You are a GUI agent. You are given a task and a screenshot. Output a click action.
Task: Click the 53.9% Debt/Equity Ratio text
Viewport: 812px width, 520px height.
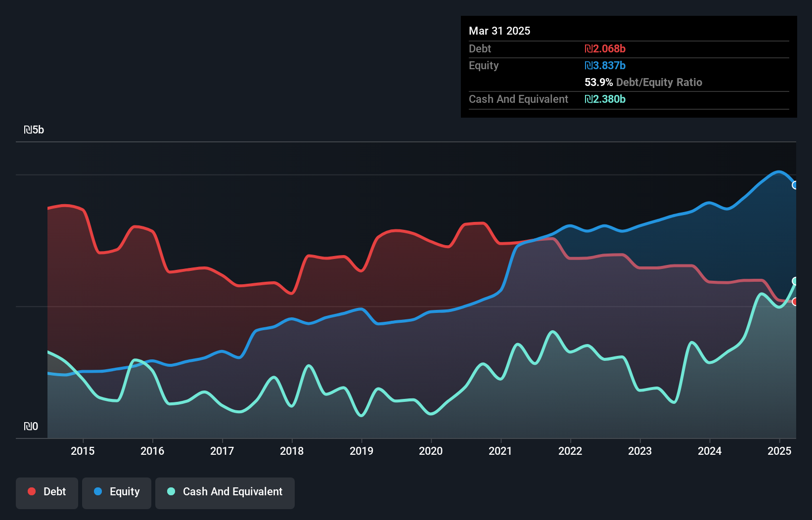pyautogui.click(x=643, y=82)
